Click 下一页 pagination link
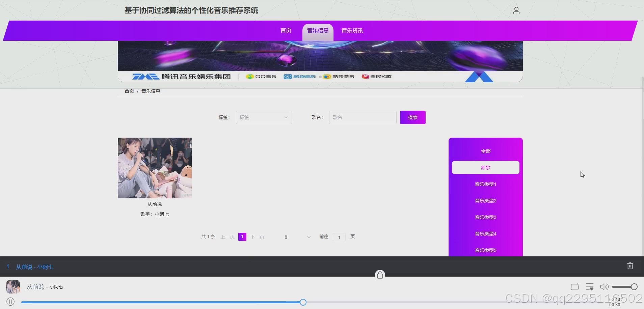 pos(257,237)
